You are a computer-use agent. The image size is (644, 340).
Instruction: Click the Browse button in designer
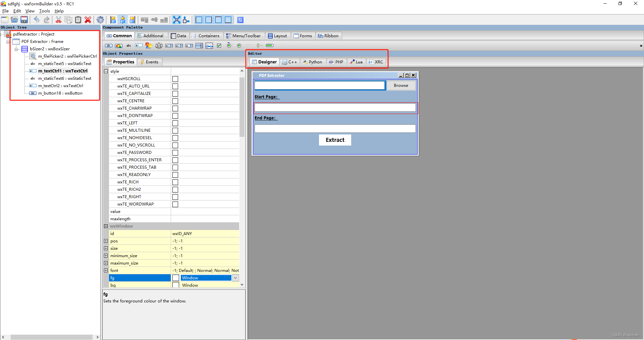tap(401, 86)
